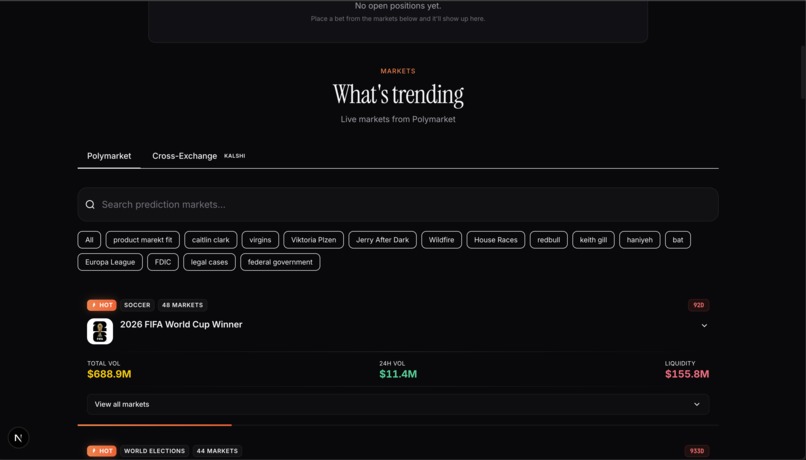
Task: Select the All filter chip
Action: pyautogui.click(x=89, y=240)
